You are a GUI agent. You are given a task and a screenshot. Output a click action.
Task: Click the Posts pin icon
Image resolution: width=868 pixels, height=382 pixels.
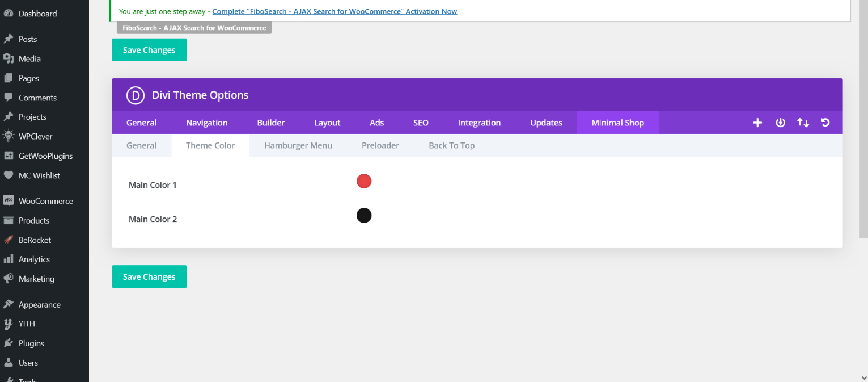pos(9,39)
